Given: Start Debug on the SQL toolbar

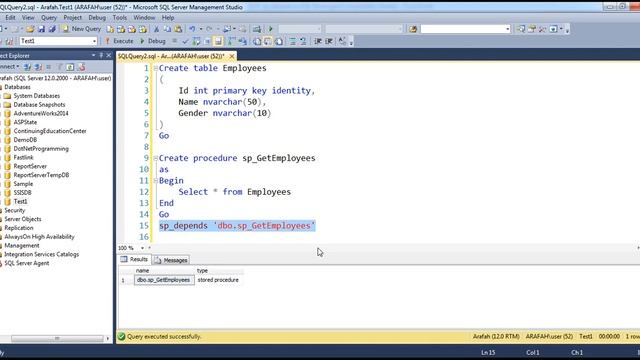Looking at the screenshot, I should tap(153, 41).
